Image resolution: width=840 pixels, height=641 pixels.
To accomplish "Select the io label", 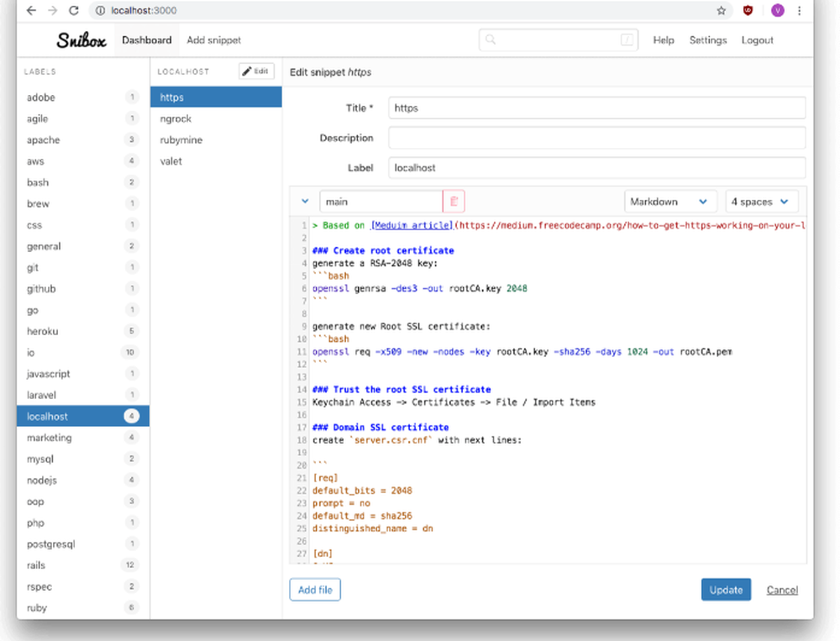I will click(x=83, y=353).
